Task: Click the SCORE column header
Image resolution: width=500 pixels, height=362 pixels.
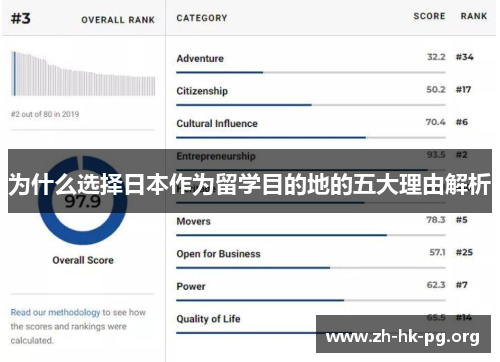Action: pos(429,16)
